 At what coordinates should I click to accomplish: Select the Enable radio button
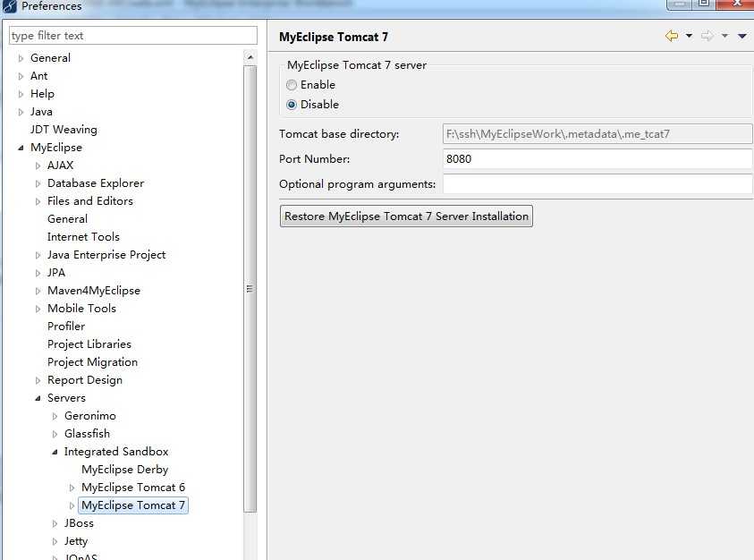[x=292, y=85]
